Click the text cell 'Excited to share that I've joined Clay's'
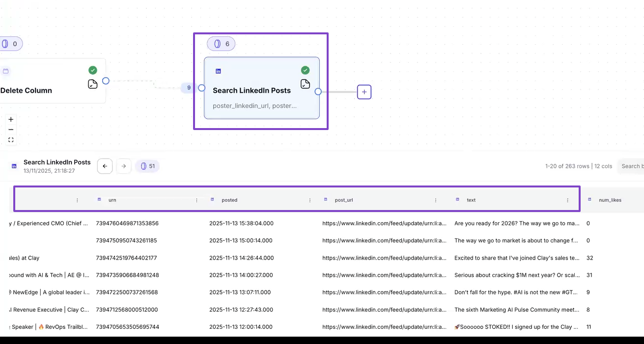The image size is (644, 344). click(x=517, y=258)
